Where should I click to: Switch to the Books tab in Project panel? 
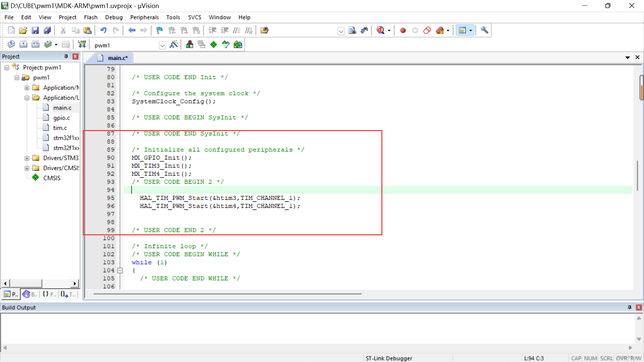(30, 294)
